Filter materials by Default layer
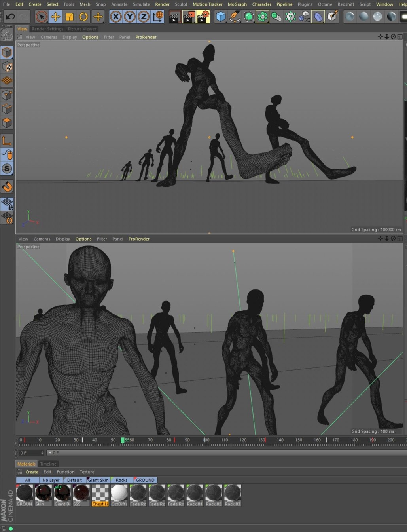The image size is (407, 532). [x=74, y=480]
